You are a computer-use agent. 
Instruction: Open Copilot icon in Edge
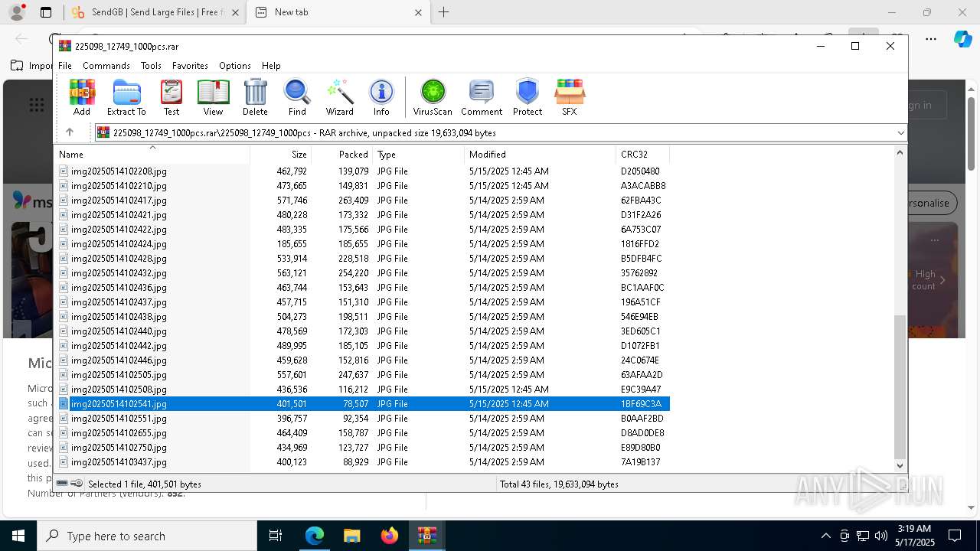tap(962, 39)
